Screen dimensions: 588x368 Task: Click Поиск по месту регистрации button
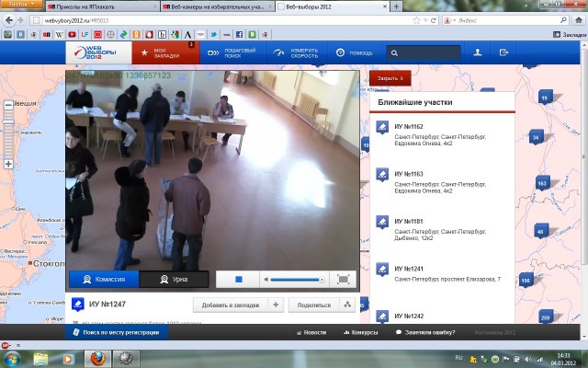point(117,332)
